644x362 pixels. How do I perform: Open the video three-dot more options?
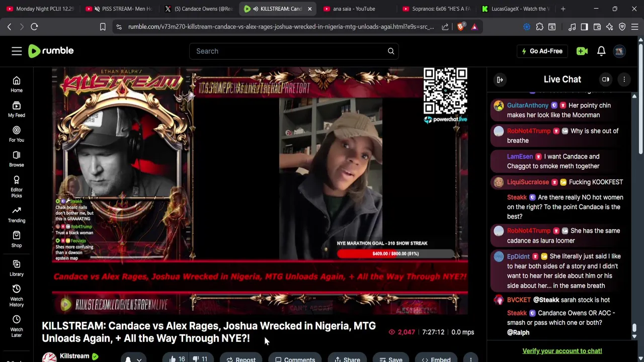tap(470, 359)
